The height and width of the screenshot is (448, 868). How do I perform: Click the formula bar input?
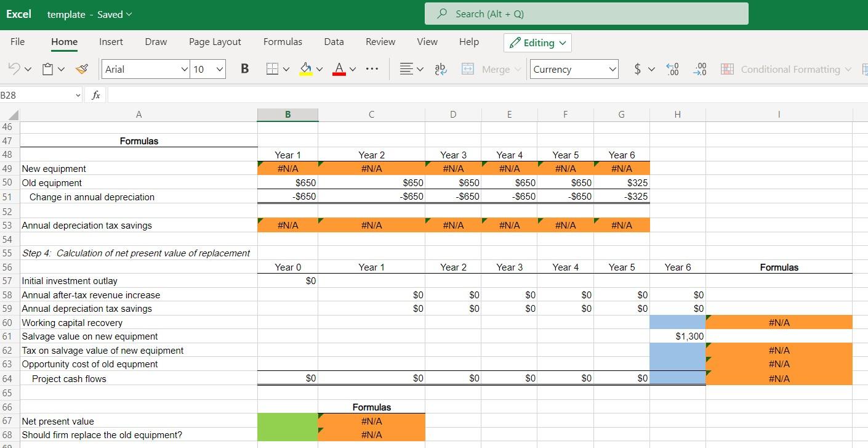point(486,95)
